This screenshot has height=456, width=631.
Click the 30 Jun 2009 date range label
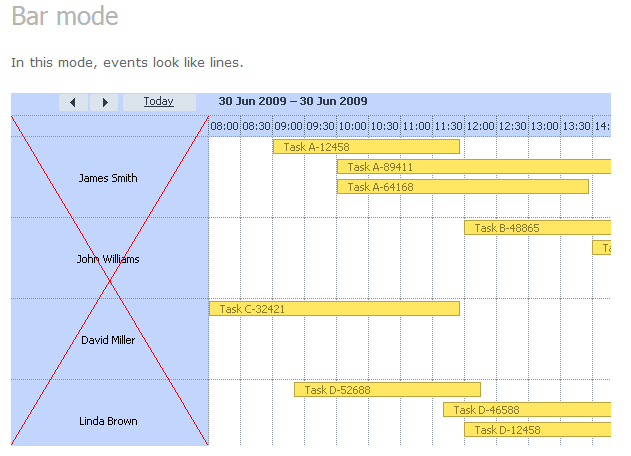pos(293,102)
